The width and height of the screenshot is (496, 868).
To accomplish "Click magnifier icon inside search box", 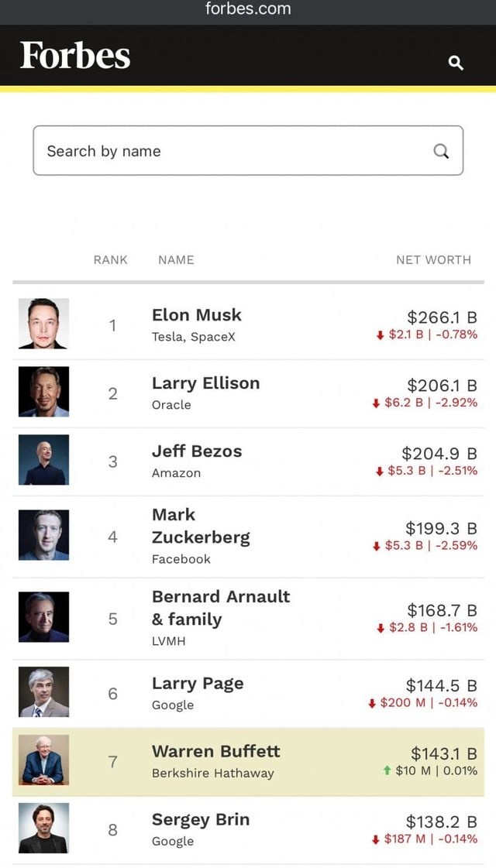I will (441, 151).
